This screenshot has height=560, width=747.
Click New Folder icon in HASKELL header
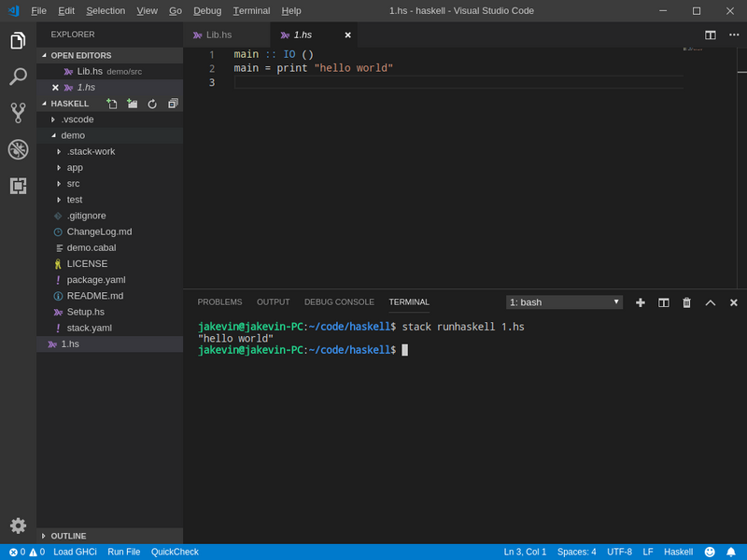click(132, 104)
